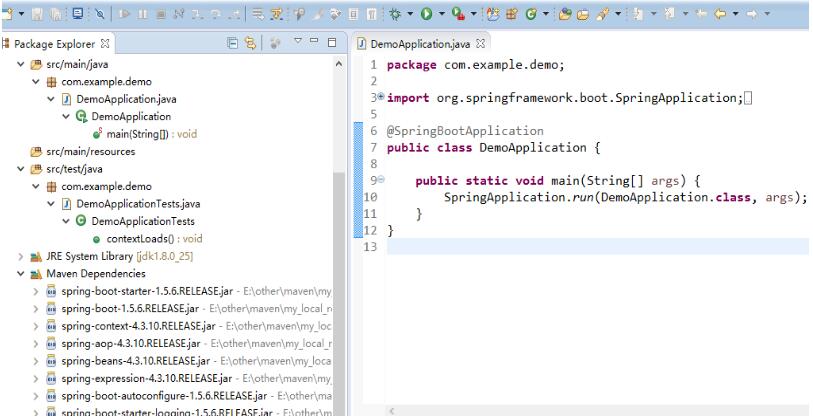Click the Next Annotation icon
813x419 pixels.
click(638, 14)
